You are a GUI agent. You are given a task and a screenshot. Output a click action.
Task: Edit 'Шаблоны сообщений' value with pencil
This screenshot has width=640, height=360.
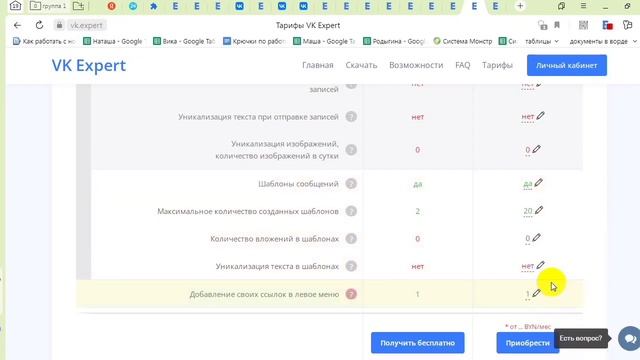pyautogui.click(x=538, y=183)
